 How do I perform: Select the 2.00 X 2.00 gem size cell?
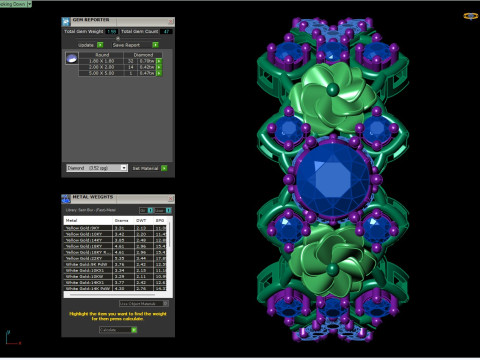(x=101, y=67)
